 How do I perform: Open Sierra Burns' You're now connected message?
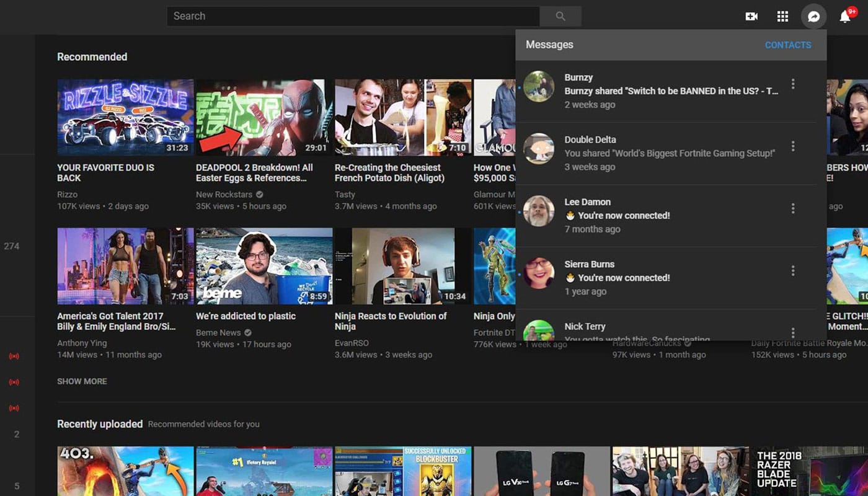(x=618, y=278)
